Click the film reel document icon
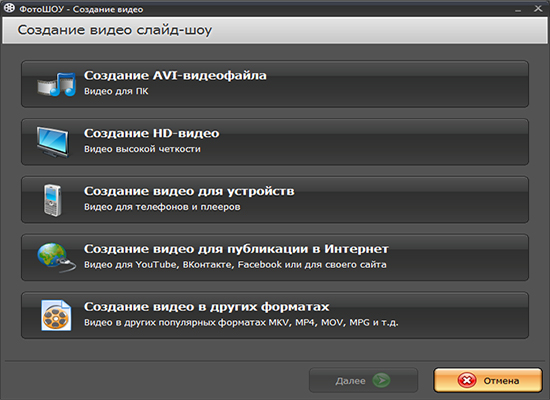 pyautogui.click(x=56, y=315)
